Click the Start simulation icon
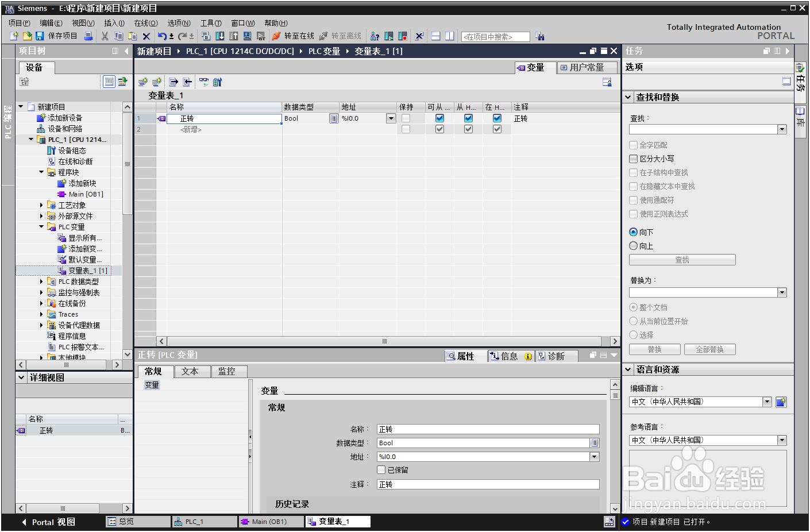Image resolution: width=810 pixels, height=532 pixels. pyautogui.click(x=247, y=36)
